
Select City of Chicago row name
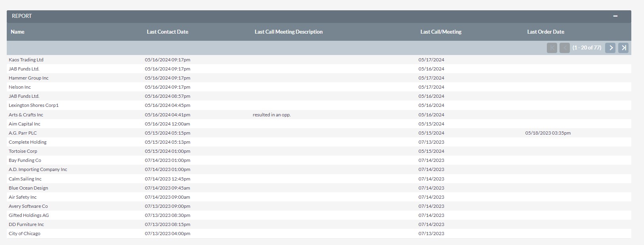tap(25, 234)
